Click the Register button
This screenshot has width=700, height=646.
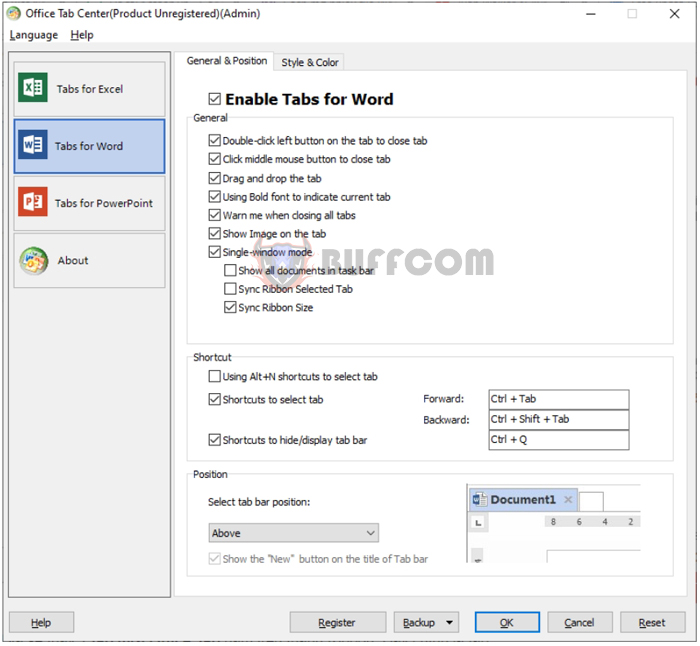(x=337, y=622)
